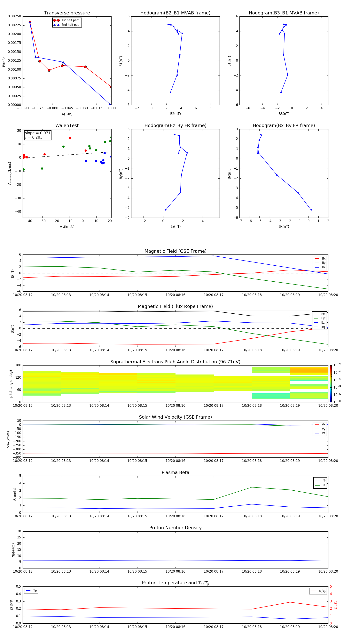Click the 'B2(nT)' x-axis label
This screenshot has height=644, width=351.
click(175, 114)
